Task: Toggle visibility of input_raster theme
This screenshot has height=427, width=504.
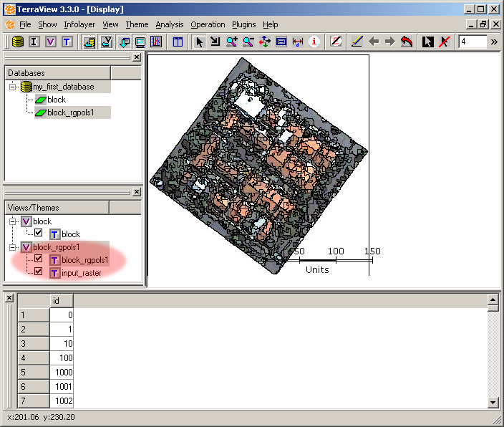Action: [39, 272]
